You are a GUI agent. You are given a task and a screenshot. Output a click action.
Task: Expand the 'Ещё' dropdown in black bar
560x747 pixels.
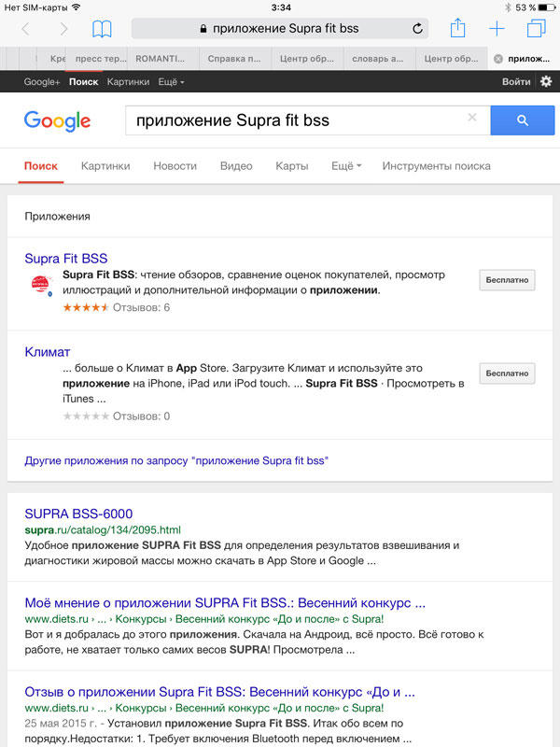(x=171, y=82)
